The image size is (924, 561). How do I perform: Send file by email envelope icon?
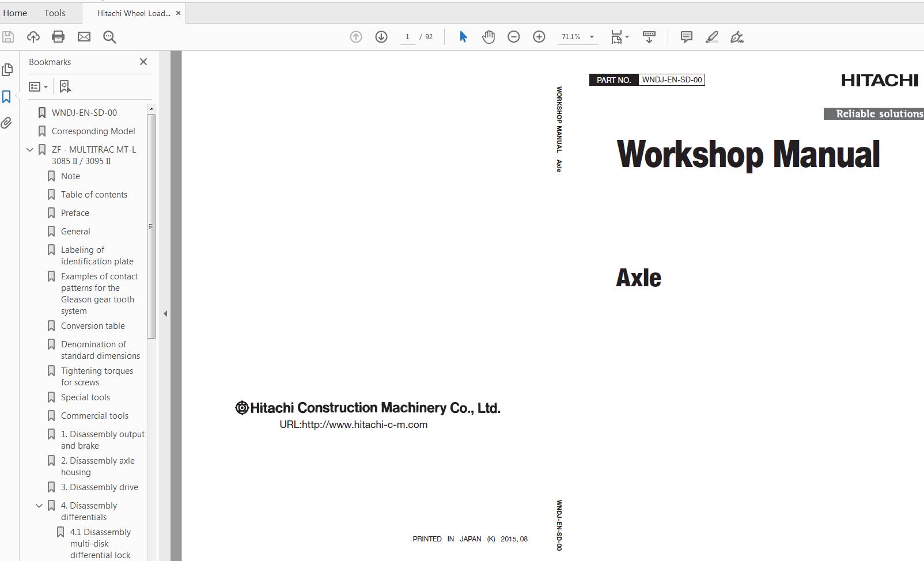[x=84, y=37]
